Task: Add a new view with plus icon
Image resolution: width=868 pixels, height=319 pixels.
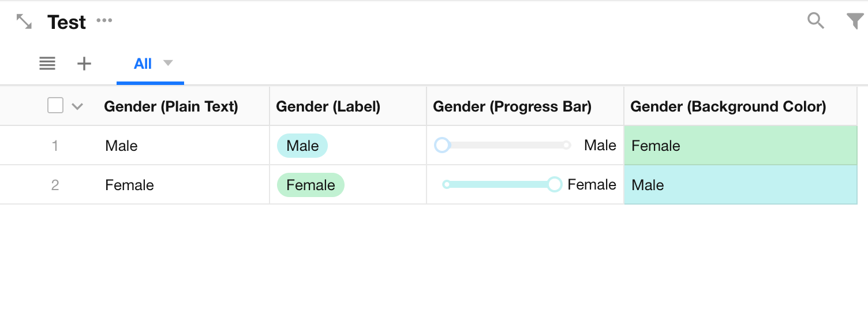Action: pyautogui.click(x=84, y=64)
